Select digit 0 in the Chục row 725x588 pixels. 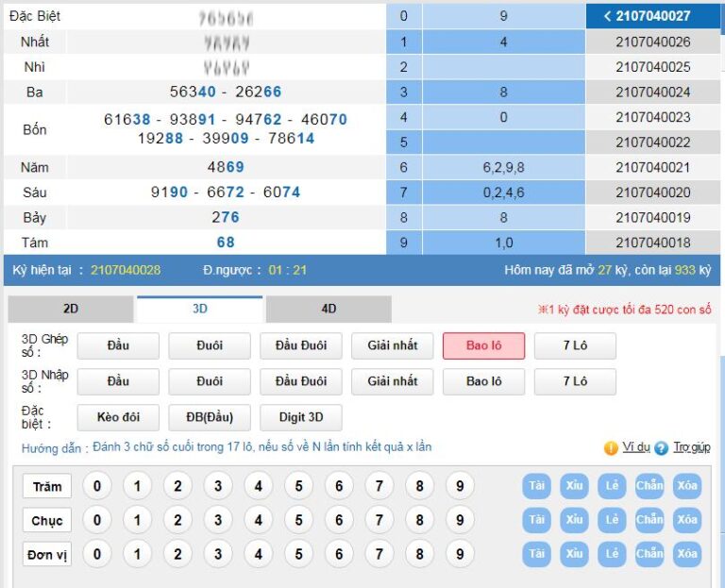(96, 520)
